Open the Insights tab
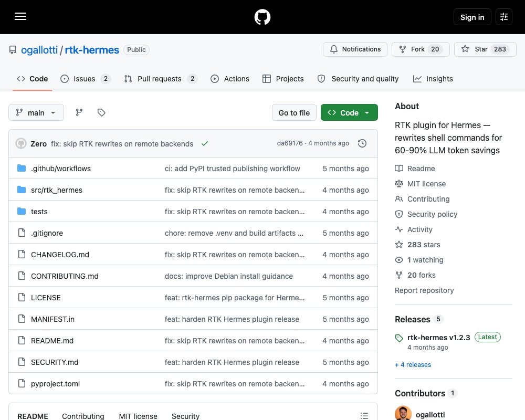 (433, 79)
